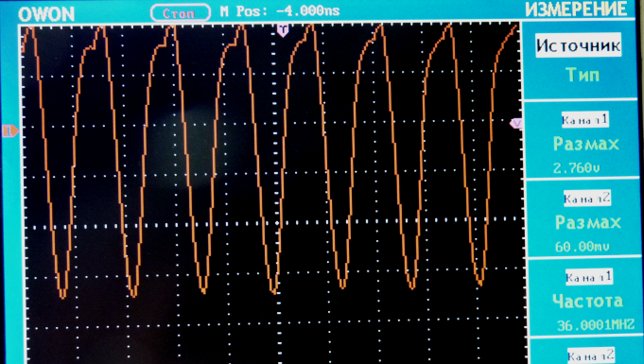
Task: Click the Канал2 label at bottom
Action: point(591,355)
